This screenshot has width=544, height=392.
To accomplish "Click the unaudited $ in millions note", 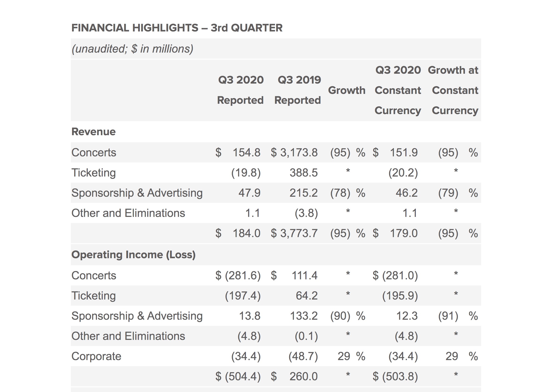I will [132, 49].
